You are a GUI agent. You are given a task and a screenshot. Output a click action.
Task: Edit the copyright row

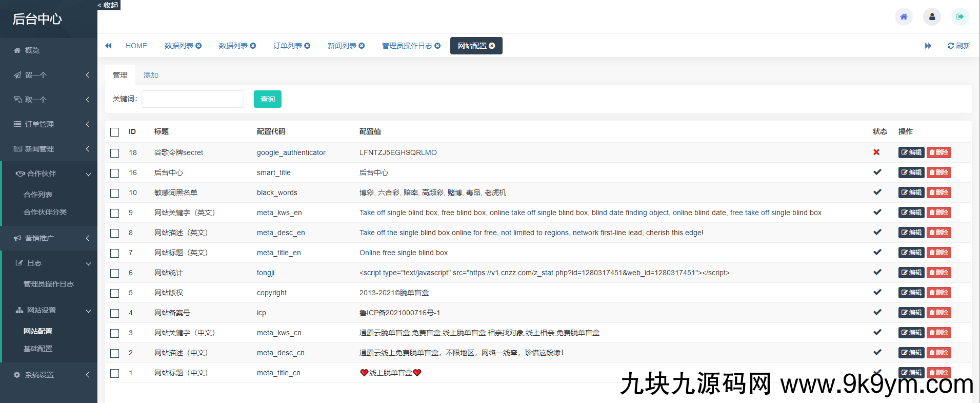(x=911, y=293)
